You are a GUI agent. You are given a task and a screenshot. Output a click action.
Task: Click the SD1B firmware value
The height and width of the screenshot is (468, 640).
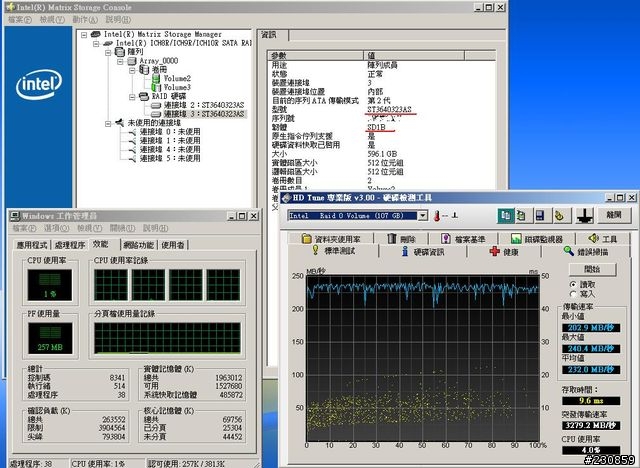(376, 127)
